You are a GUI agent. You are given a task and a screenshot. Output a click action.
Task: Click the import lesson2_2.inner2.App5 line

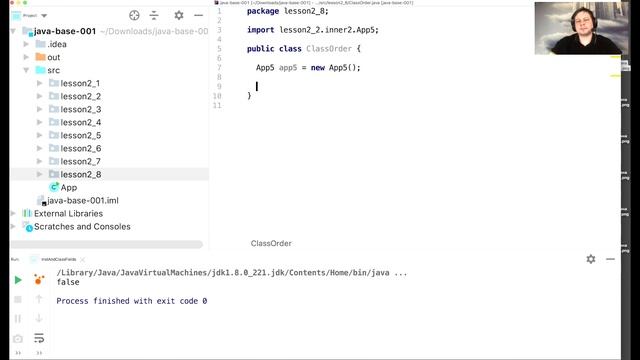[313, 30]
